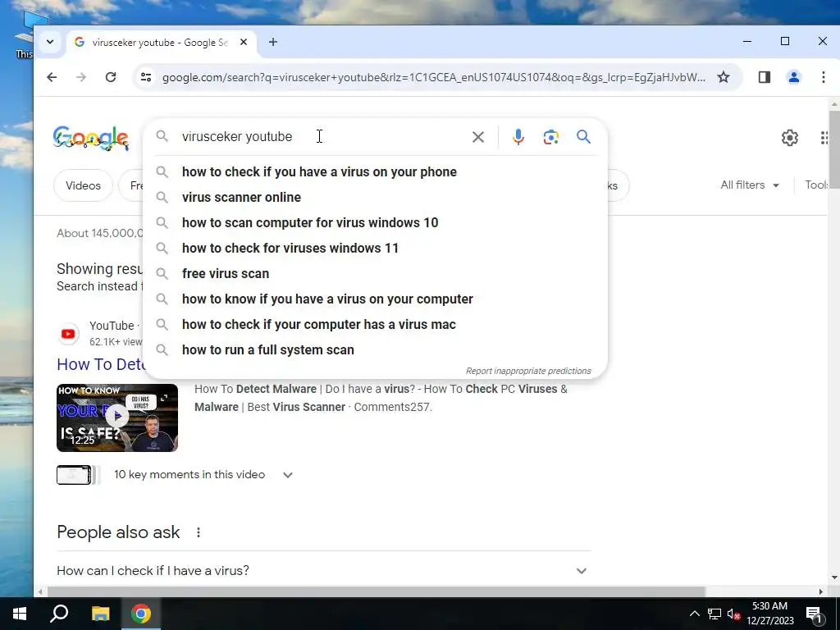Reload the current page

(111, 77)
